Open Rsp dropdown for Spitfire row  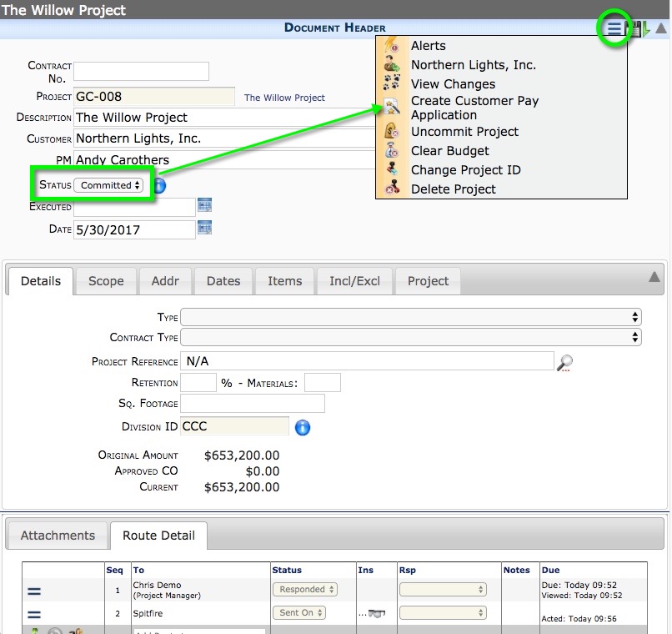(443, 612)
